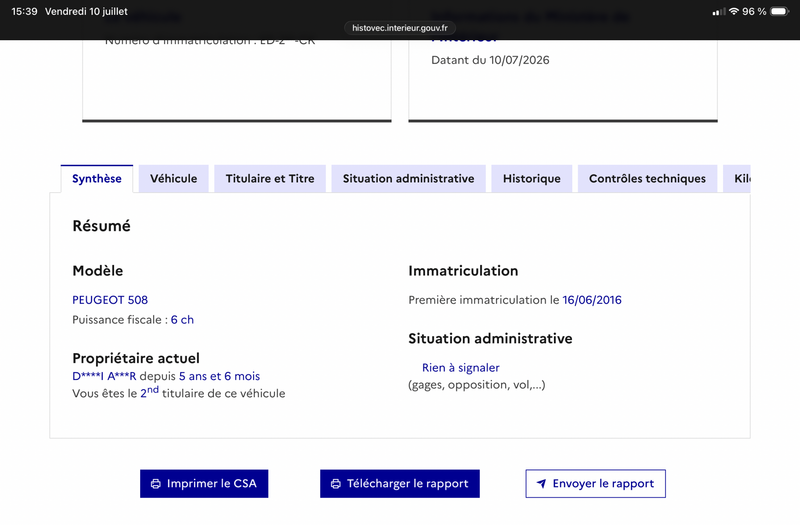Screen dimensions: 800x525
Task: Open the Contrôles techniques tab
Action: pyautogui.click(x=647, y=179)
